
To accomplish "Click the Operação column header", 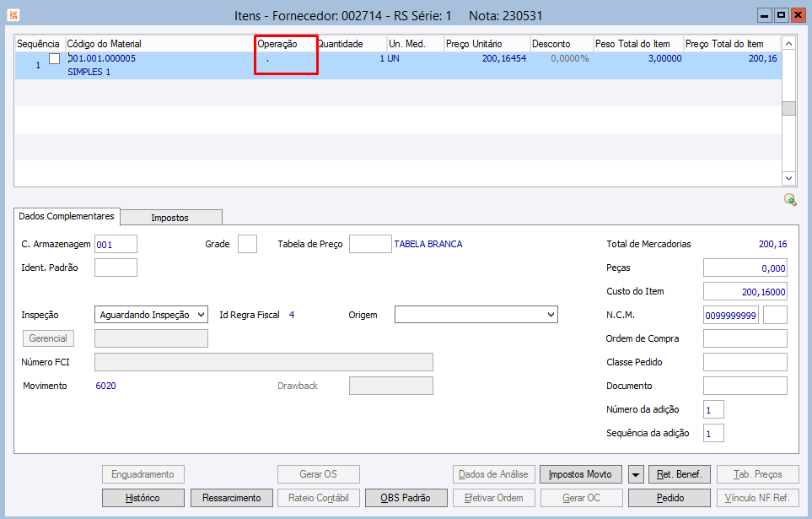I will tap(285, 44).
